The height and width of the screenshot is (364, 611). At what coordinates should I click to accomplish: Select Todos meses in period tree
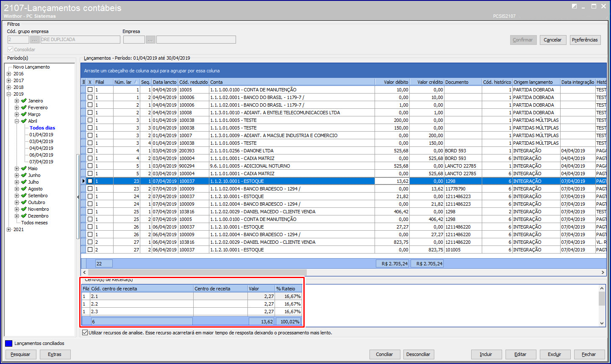(x=34, y=223)
